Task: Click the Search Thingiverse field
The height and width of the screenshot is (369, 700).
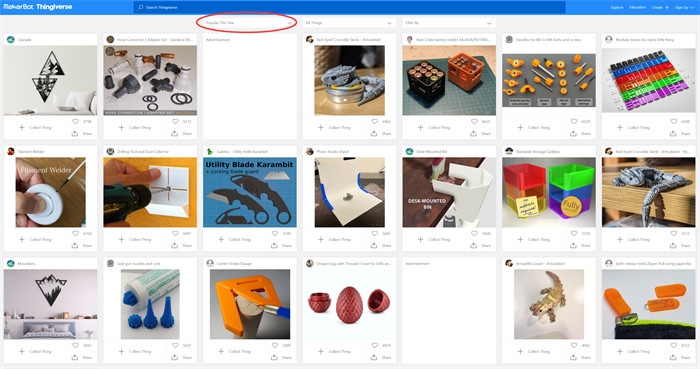Action: pyautogui.click(x=350, y=7)
